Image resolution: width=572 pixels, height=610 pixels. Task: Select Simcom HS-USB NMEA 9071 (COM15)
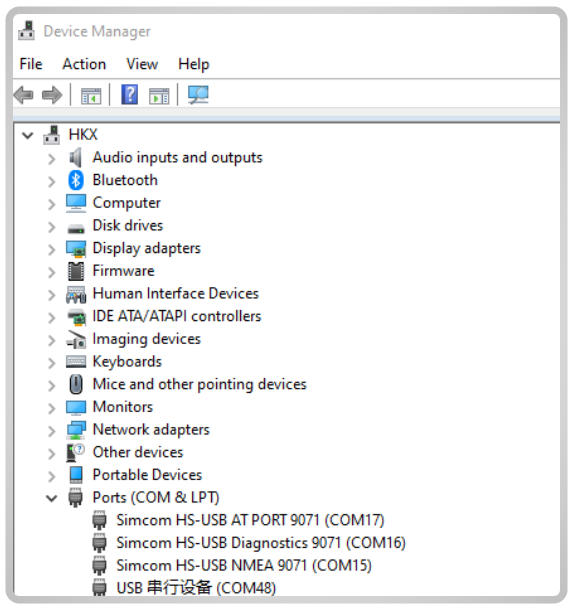point(244,565)
